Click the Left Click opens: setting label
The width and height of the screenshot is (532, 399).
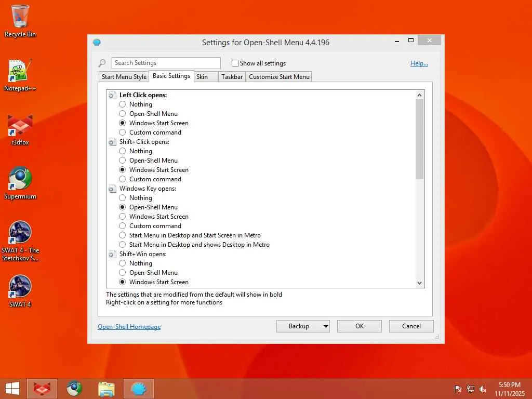click(x=143, y=96)
